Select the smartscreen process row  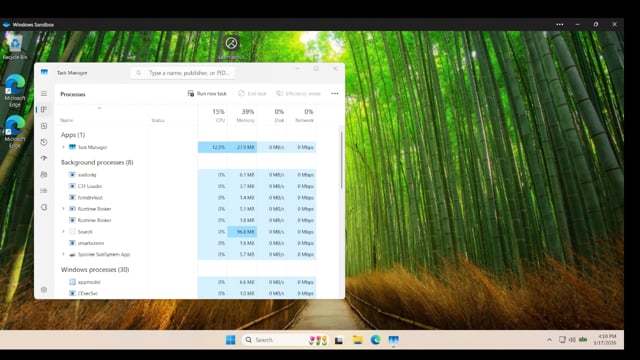(x=186, y=243)
